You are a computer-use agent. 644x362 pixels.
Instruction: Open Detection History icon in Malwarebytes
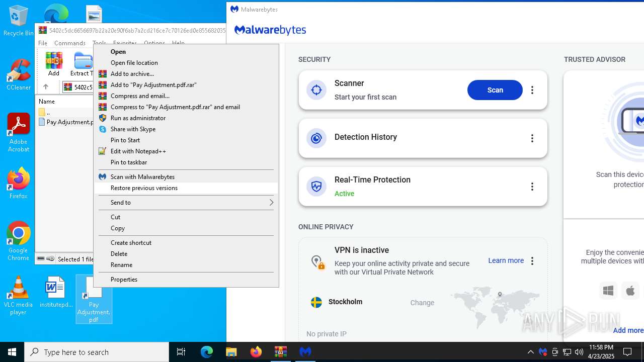coord(316,138)
